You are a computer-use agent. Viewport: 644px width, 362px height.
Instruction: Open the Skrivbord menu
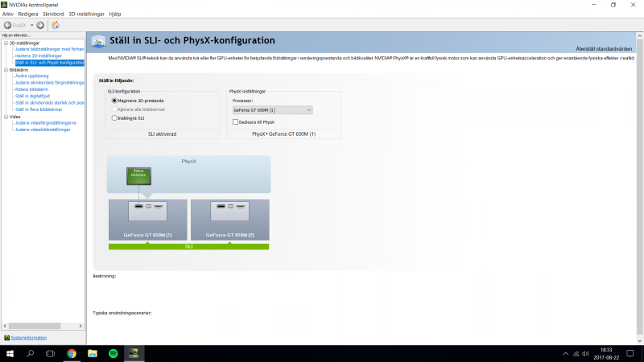coord(53,14)
